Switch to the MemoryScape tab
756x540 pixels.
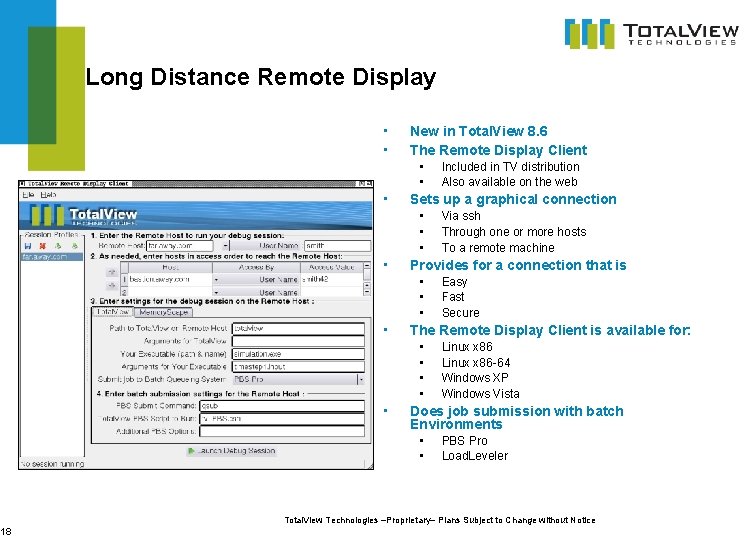point(163,312)
